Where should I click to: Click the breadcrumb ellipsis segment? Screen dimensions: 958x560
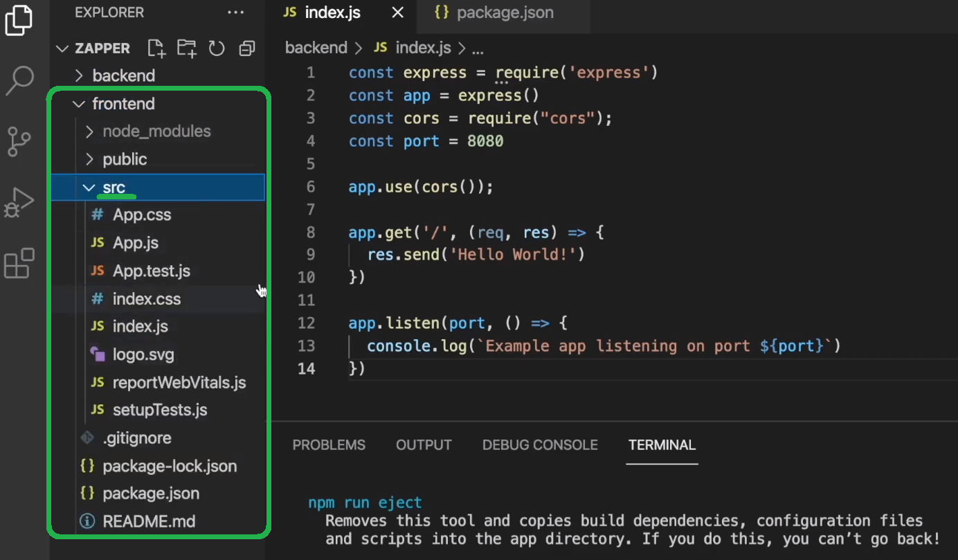[x=478, y=49]
